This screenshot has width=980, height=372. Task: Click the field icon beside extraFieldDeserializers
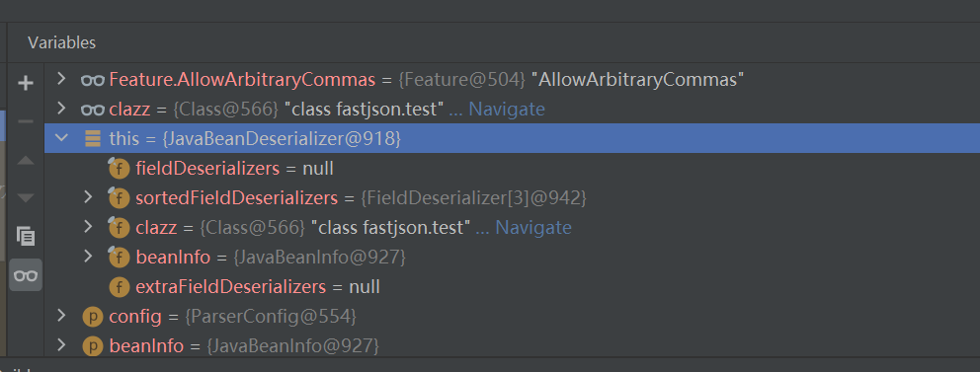pos(120,287)
